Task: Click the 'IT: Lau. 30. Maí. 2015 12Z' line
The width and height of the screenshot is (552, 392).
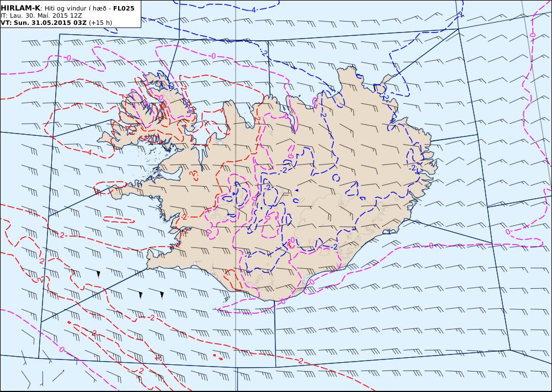Action: [41, 16]
